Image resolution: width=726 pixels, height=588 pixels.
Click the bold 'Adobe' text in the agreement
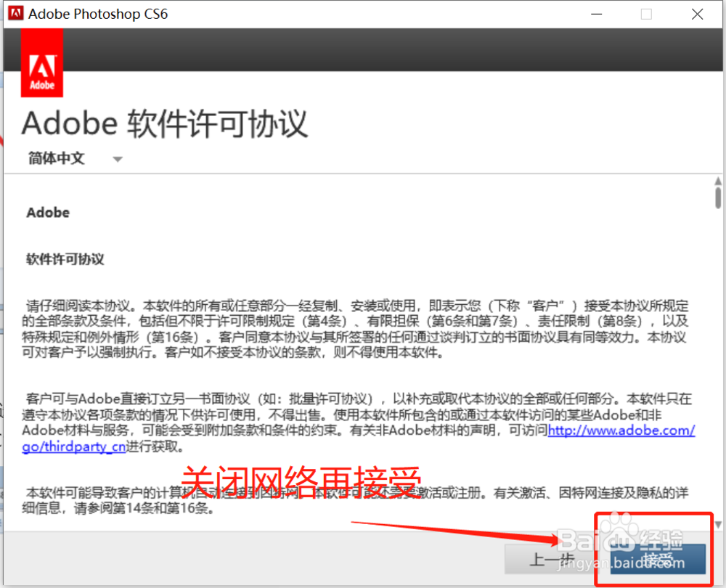tap(48, 213)
